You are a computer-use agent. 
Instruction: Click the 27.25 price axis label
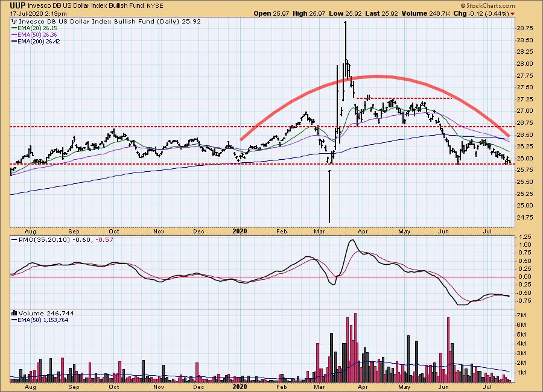tap(524, 99)
